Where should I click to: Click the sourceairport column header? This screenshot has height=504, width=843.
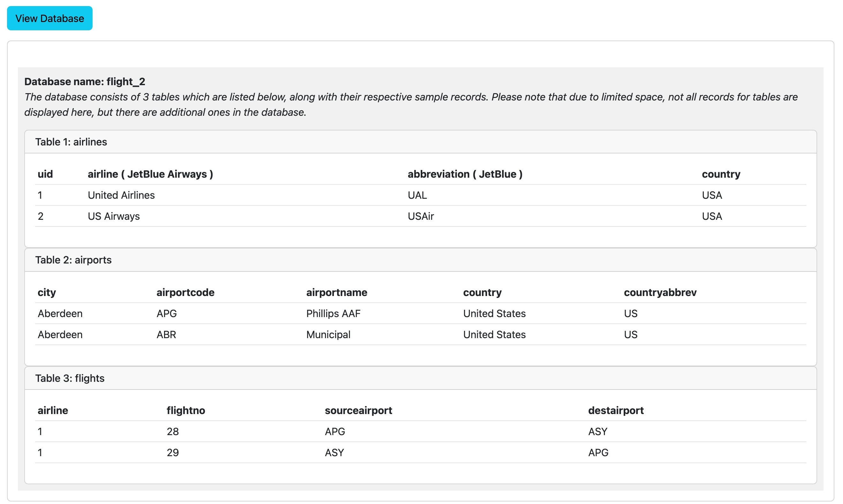358,411
